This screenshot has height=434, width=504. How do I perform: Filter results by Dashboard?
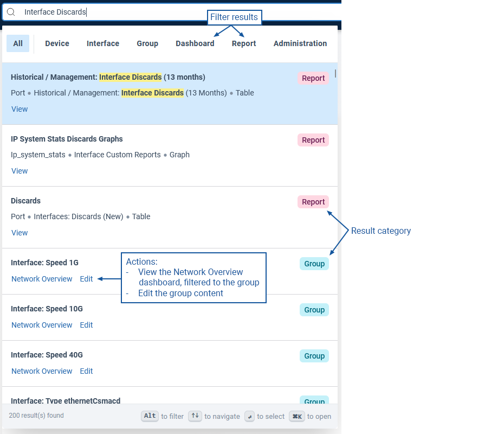(195, 43)
